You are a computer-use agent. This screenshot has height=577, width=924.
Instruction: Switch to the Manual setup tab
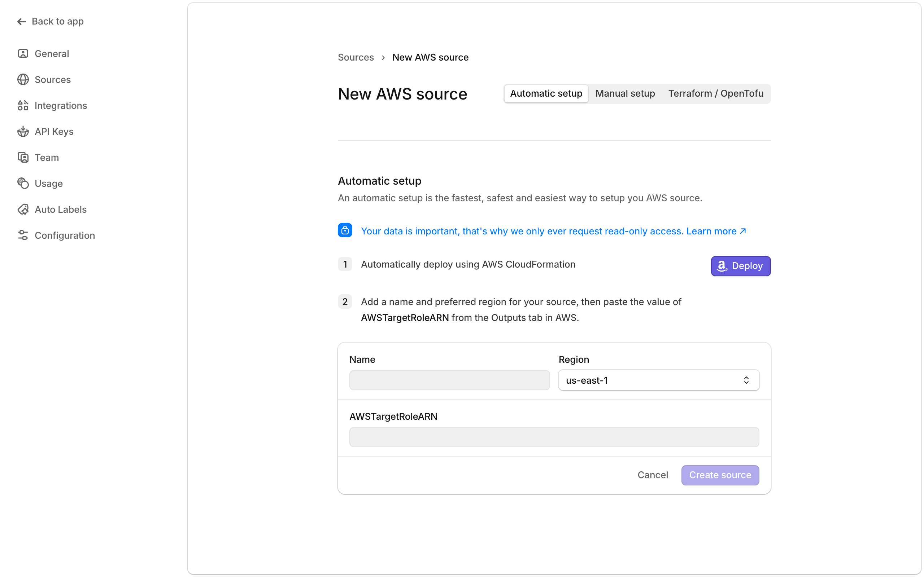pyautogui.click(x=625, y=93)
